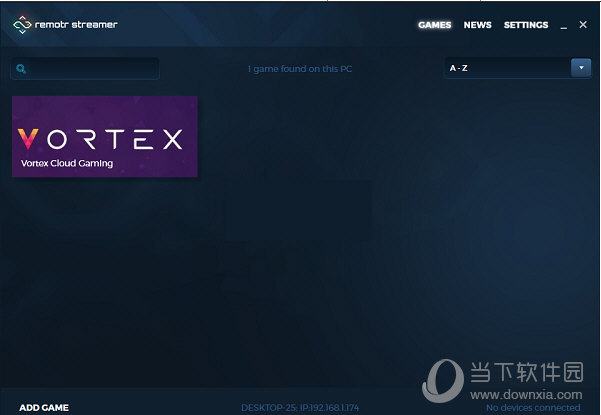Open the GAMES tab
Image resolution: width=601 pixels, height=415 pixels.
(x=434, y=25)
